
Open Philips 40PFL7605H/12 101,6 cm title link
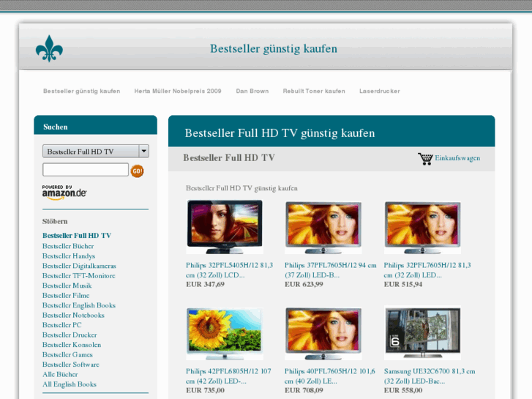pos(330,376)
